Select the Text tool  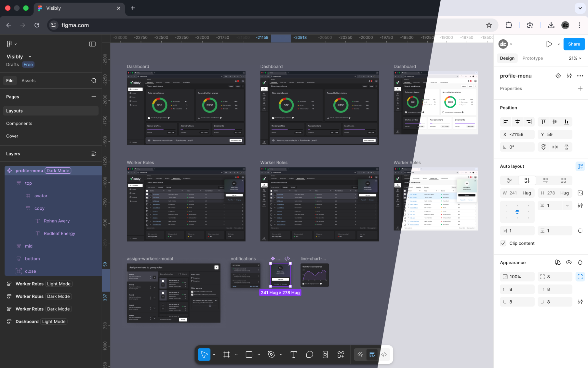click(x=293, y=355)
